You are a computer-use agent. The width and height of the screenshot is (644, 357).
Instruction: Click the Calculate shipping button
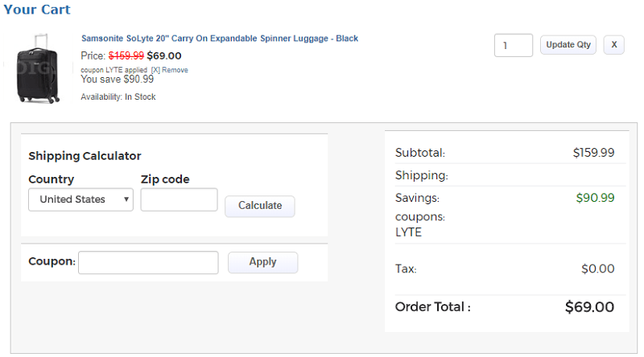coord(259,206)
